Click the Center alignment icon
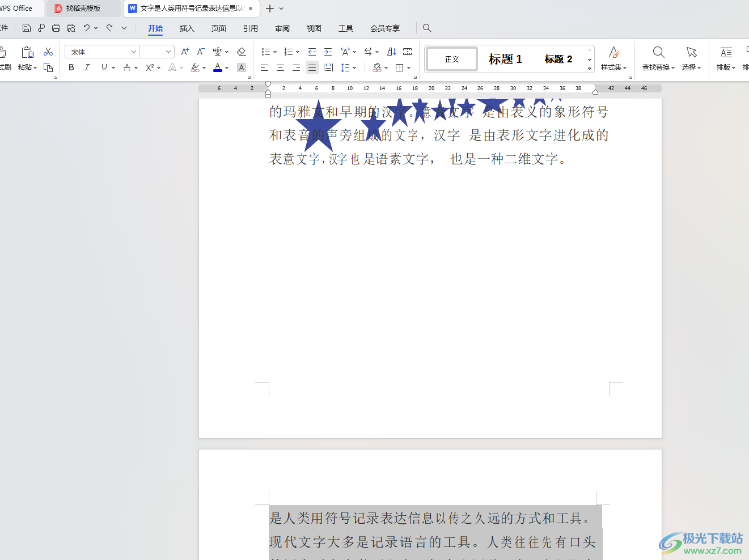 [280, 67]
